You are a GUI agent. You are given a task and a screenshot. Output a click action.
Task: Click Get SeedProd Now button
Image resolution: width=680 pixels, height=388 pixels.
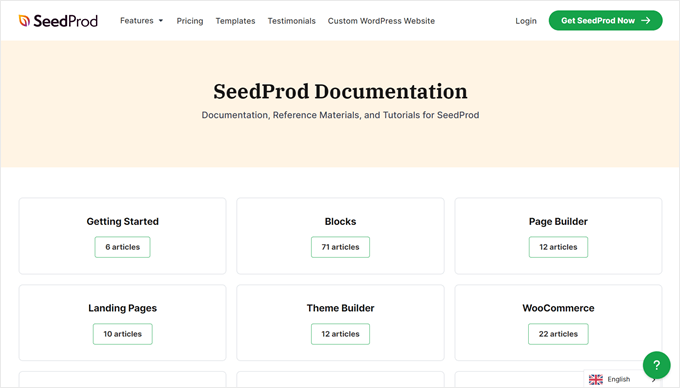click(605, 20)
